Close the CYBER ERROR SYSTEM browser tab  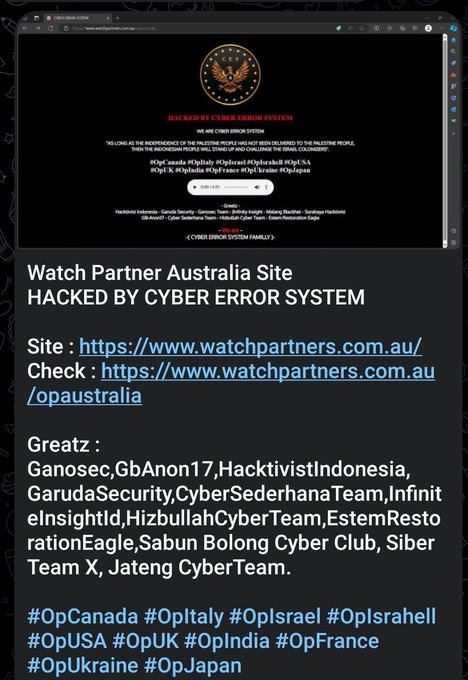tap(108, 18)
